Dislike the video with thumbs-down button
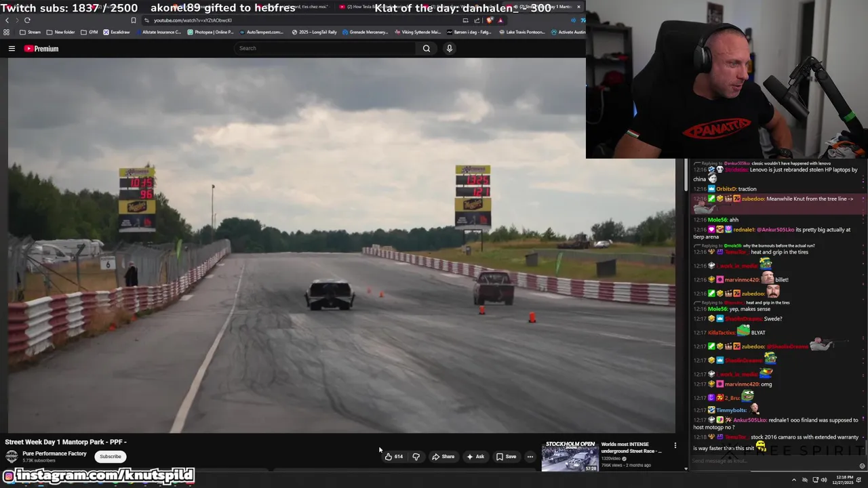 416,457
